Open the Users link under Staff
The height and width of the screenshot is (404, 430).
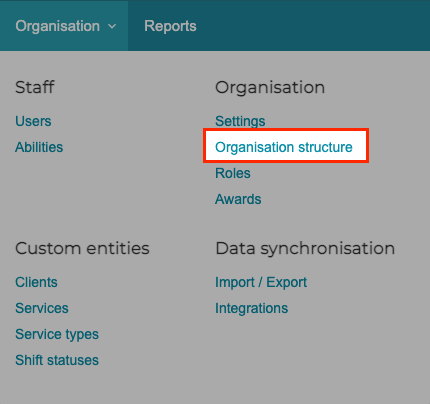coord(33,121)
